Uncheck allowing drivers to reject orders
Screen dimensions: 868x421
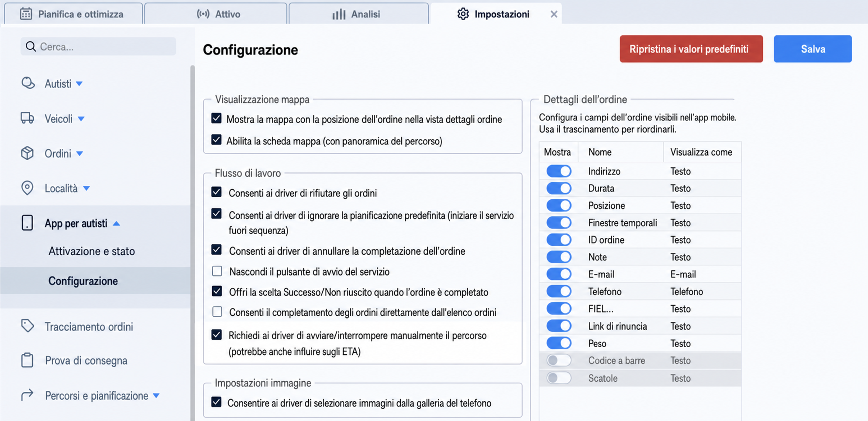(216, 192)
